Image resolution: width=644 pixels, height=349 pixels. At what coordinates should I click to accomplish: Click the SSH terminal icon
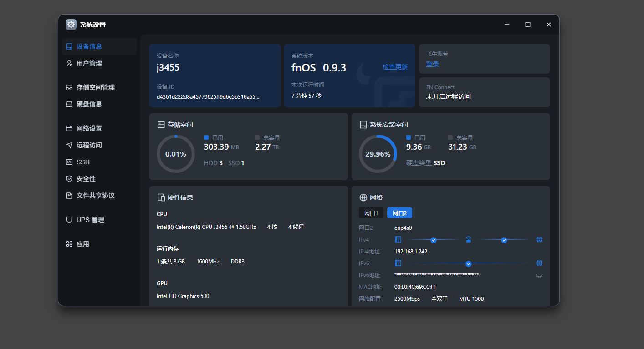[x=69, y=162]
